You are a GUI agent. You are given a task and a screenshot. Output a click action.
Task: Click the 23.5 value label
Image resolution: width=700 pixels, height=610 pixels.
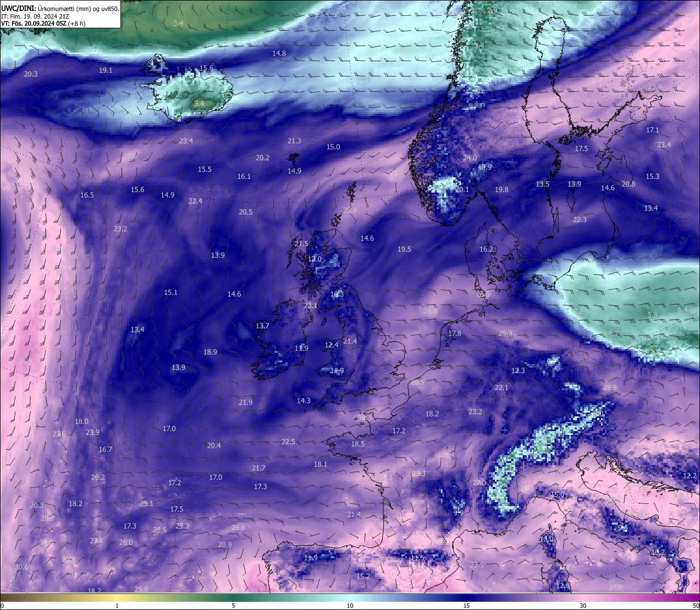click(x=477, y=565)
